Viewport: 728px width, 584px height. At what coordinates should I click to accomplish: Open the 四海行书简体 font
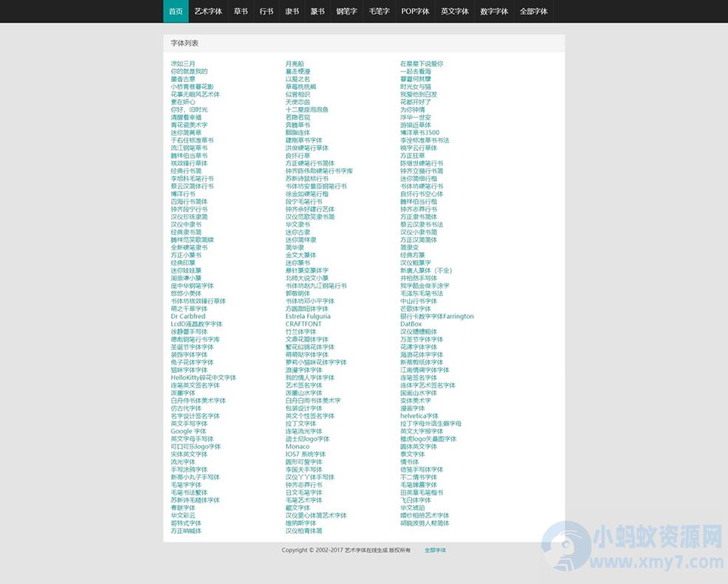click(x=189, y=202)
